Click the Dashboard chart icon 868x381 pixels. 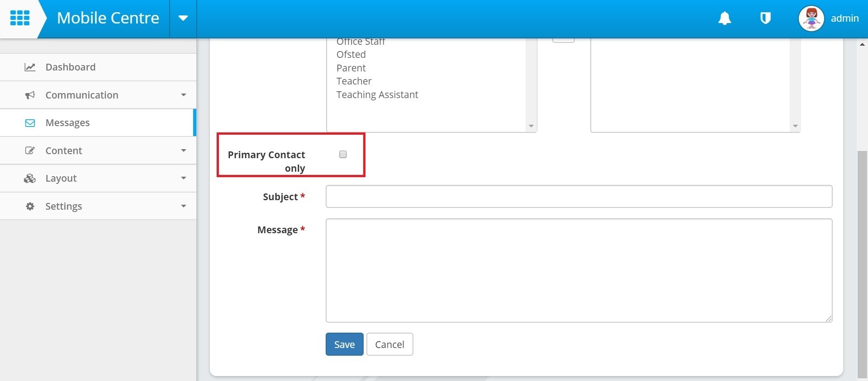(30, 67)
